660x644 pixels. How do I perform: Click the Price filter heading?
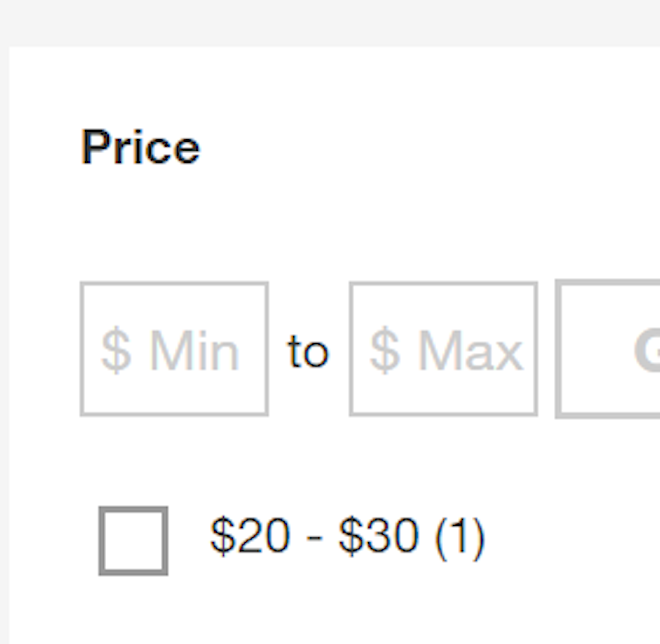click(x=140, y=148)
